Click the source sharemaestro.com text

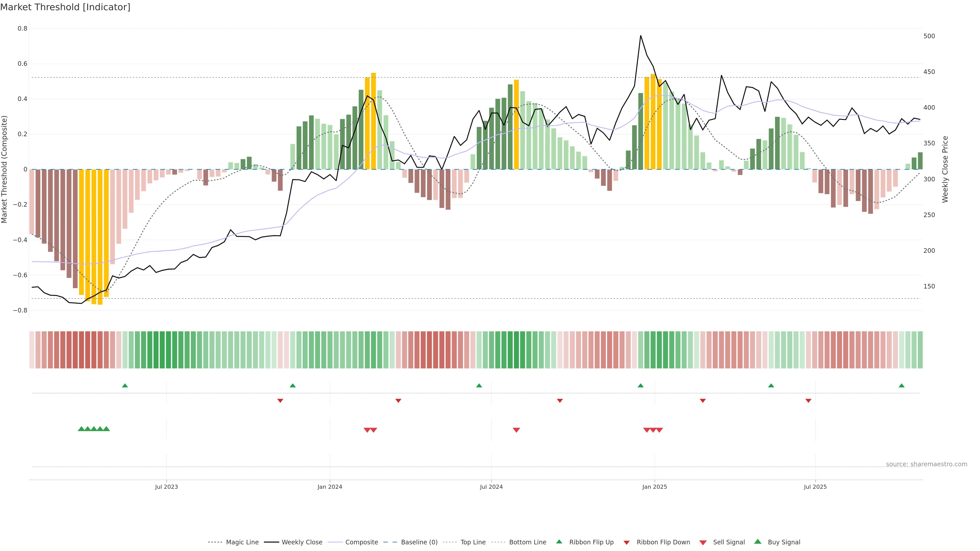[926, 464]
